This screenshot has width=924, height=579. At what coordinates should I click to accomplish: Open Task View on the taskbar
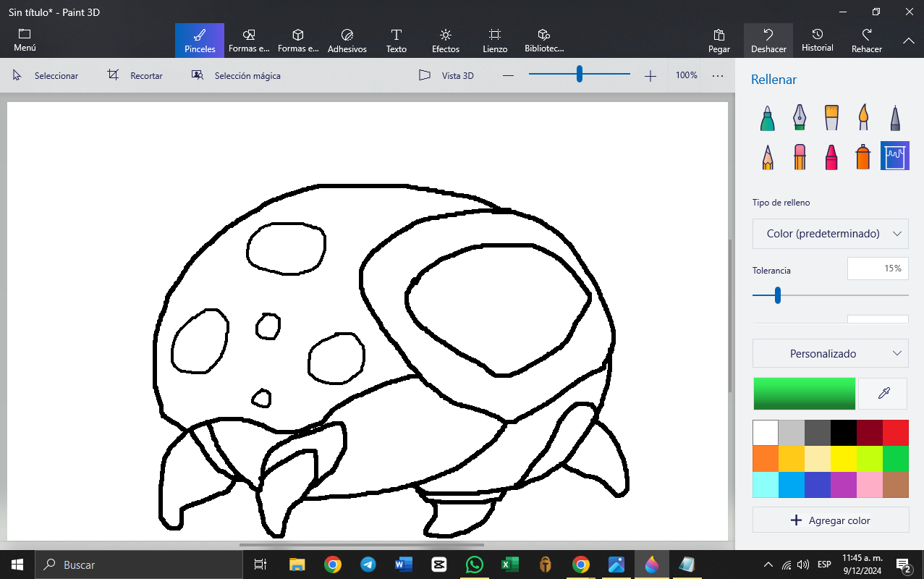coord(260,565)
